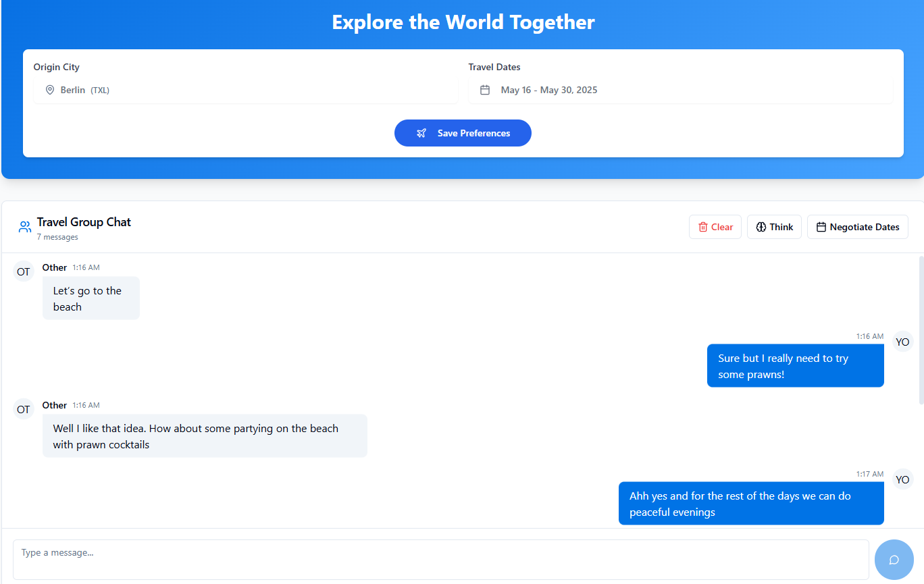Image resolution: width=924 pixels, height=584 pixels.
Task: Click the '(TXL)' airport code text
Action: click(100, 90)
